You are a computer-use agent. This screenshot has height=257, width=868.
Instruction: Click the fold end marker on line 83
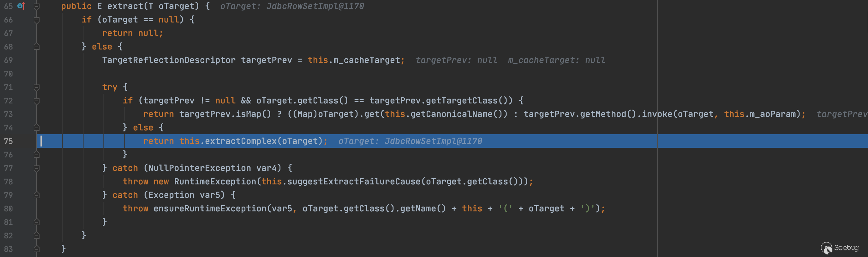(x=37, y=249)
